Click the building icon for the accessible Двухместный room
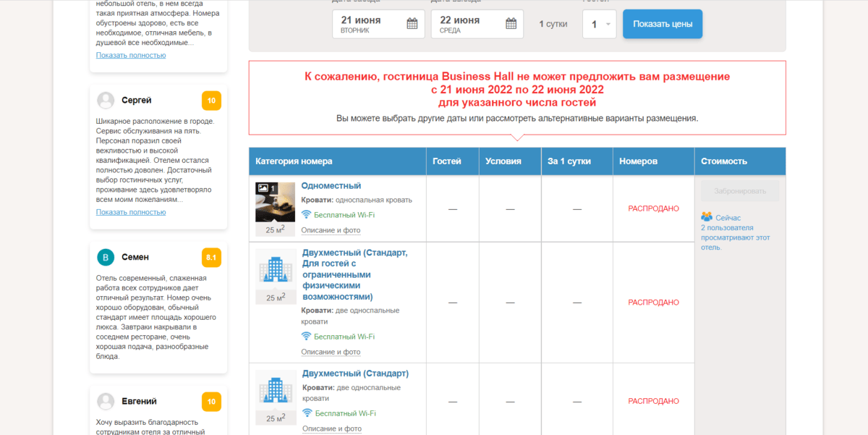 coord(276,269)
